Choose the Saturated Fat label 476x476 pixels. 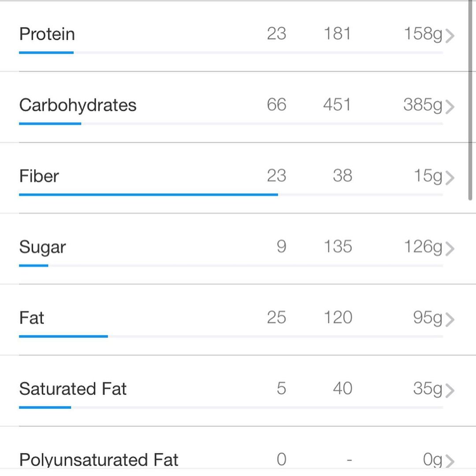pyautogui.click(x=73, y=389)
